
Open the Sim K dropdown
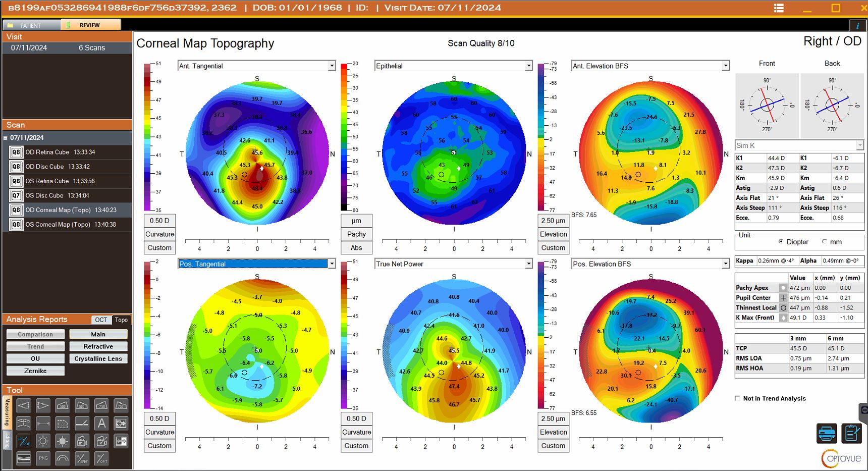point(860,145)
